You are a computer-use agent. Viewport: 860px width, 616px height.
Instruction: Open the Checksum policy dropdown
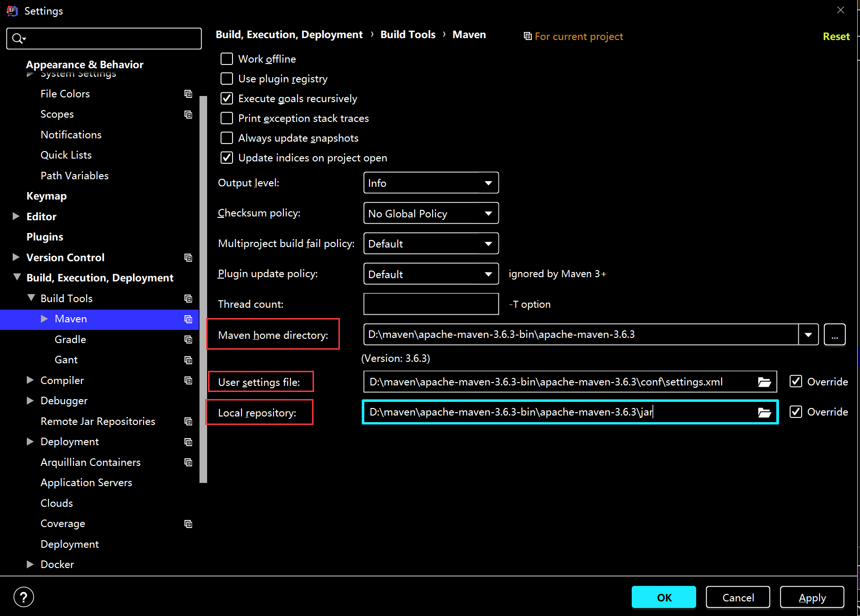coord(431,213)
